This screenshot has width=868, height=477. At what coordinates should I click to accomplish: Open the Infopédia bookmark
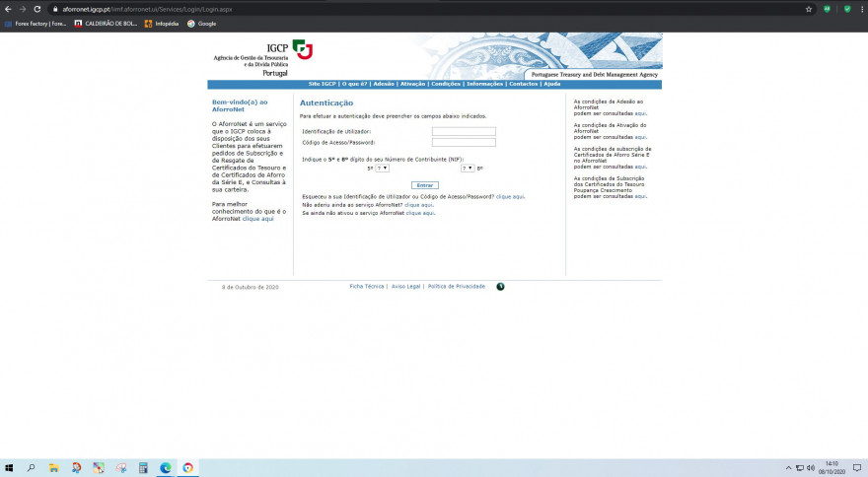point(162,24)
